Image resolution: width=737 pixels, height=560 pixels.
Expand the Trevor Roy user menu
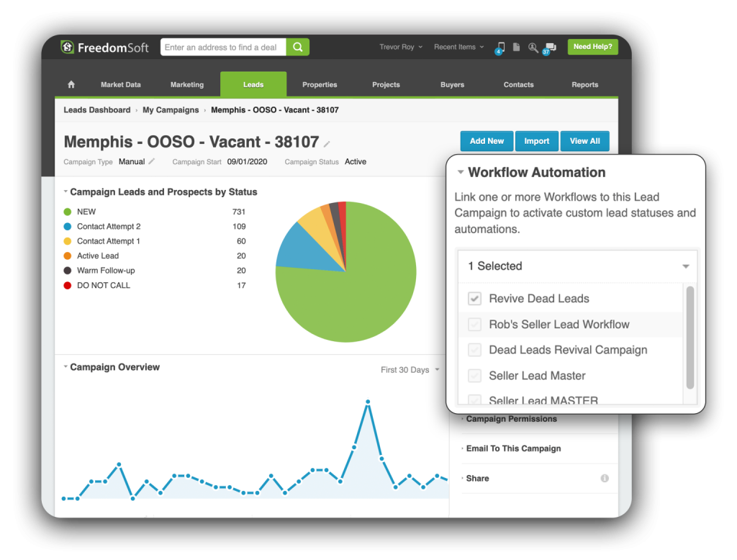[x=401, y=48]
